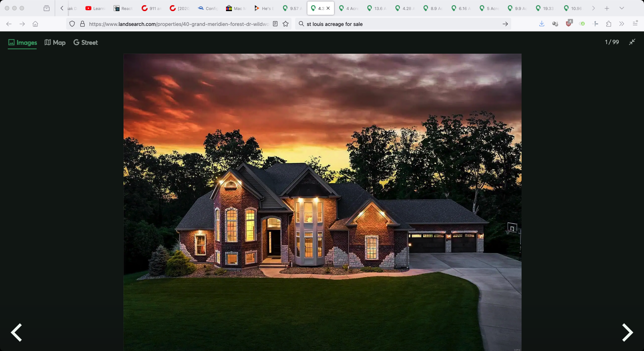
Task: Toggle the JS extension switch
Action: point(582,24)
